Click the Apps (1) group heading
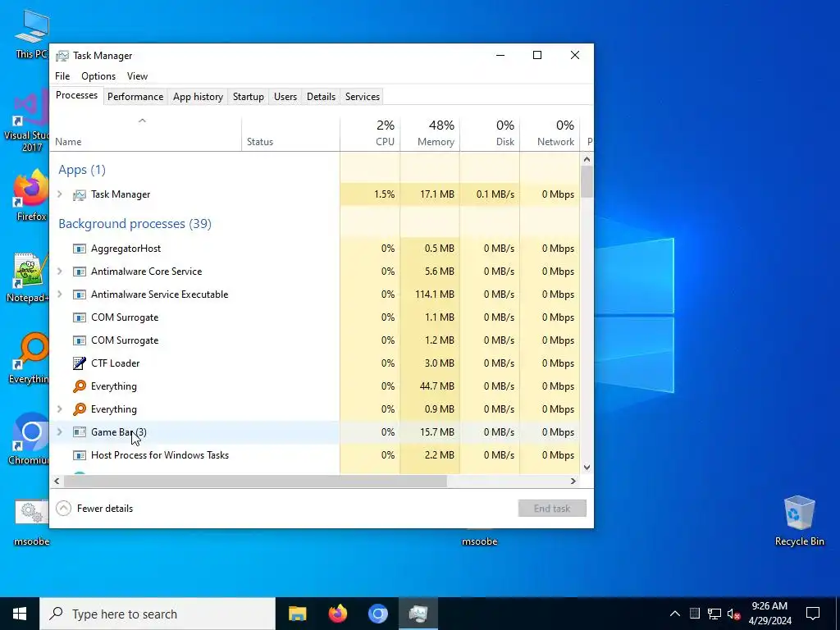This screenshot has width=840, height=630. (x=82, y=170)
